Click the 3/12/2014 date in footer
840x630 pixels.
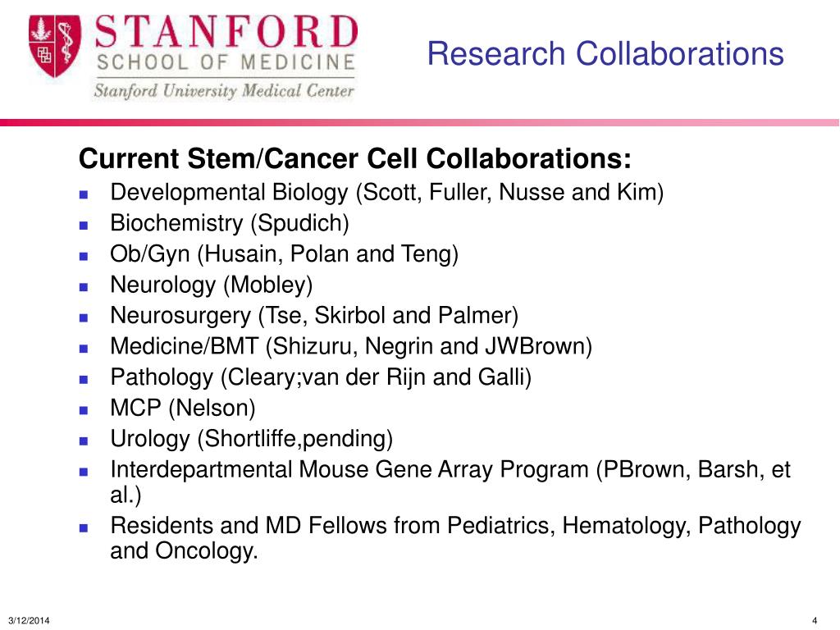(x=29, y=620)
